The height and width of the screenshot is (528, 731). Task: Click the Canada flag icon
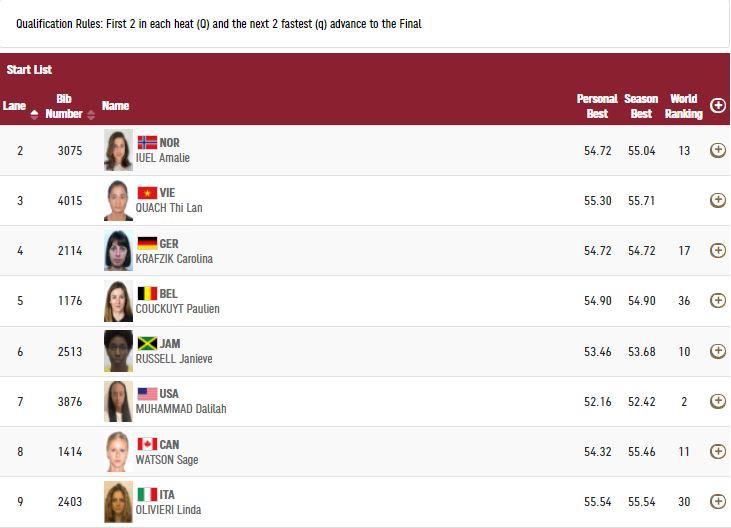[x=147, y=444]
